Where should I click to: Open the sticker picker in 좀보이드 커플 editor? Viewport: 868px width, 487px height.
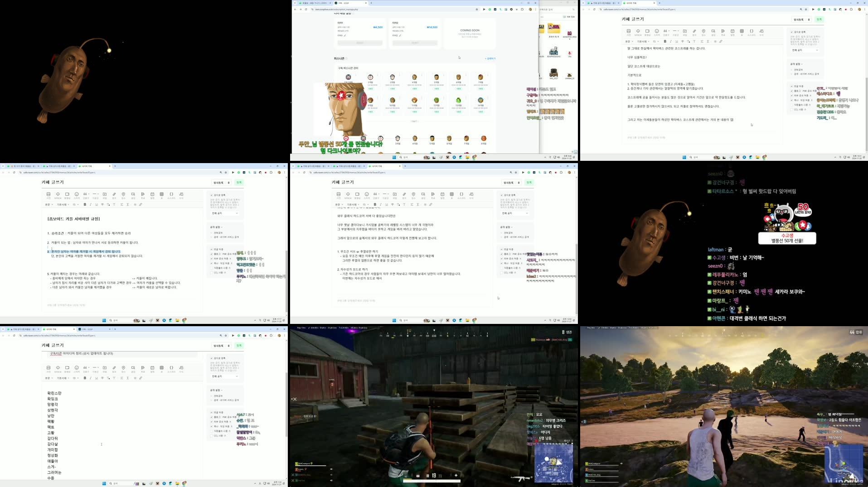pyautogui.click(x=77, y=195)
